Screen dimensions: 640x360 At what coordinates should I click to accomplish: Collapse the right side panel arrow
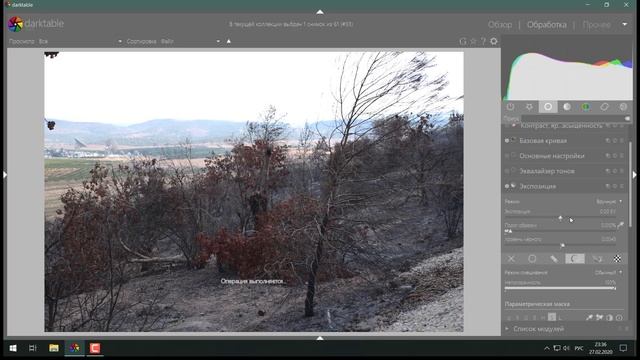point(635,175)
